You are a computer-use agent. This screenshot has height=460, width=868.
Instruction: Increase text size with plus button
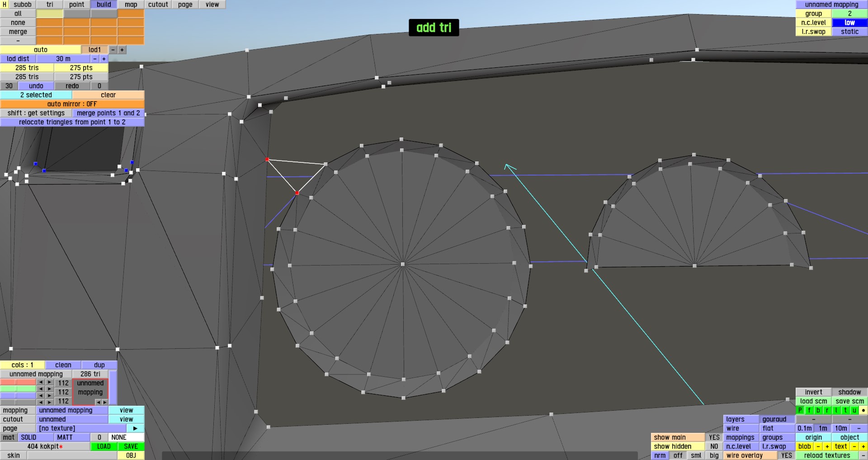tap(863, 446)
